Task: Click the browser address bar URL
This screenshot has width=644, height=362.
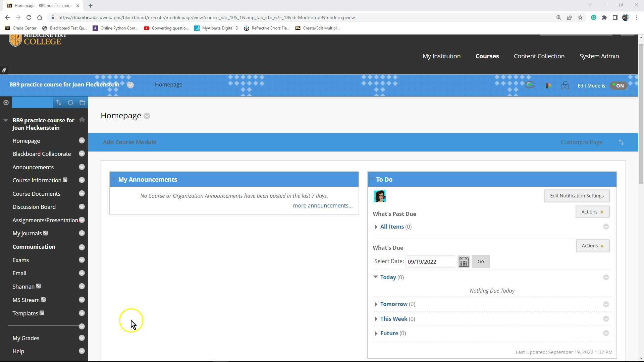Action: (x=206, y=17)
